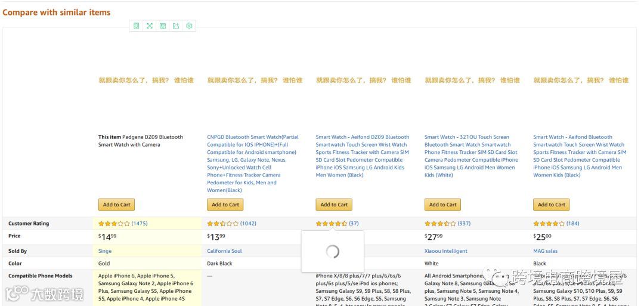The image size is (644, 306).
Task: Add Padgene DZ09 watch to cart
Action: (x=117, y=205)
